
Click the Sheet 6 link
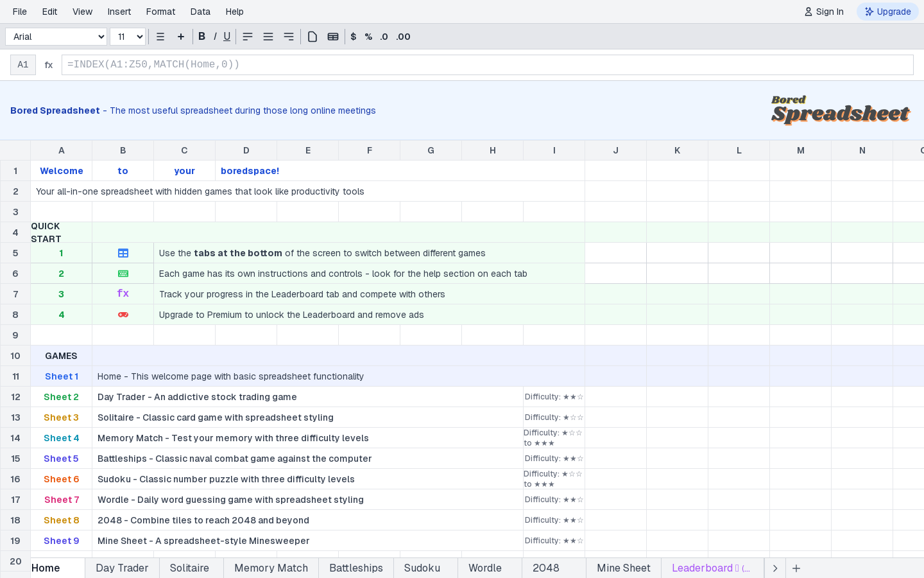click(x=61, y=479)
